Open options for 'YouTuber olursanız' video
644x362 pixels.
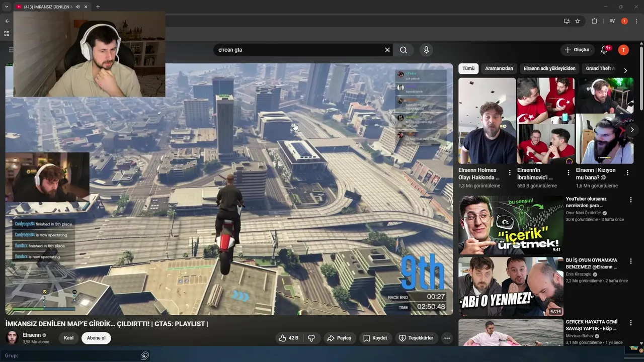pos(630,200)
